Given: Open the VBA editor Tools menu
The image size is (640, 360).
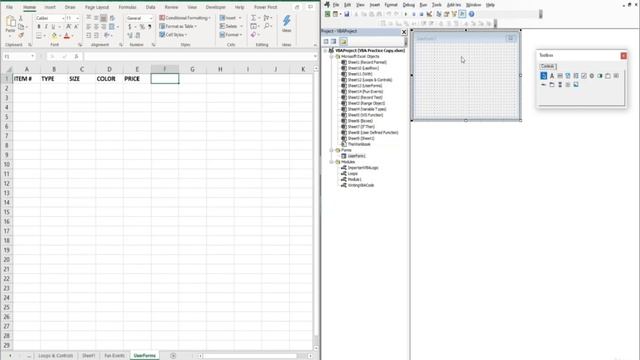Looking at the screenshot, I should point(437,5).
